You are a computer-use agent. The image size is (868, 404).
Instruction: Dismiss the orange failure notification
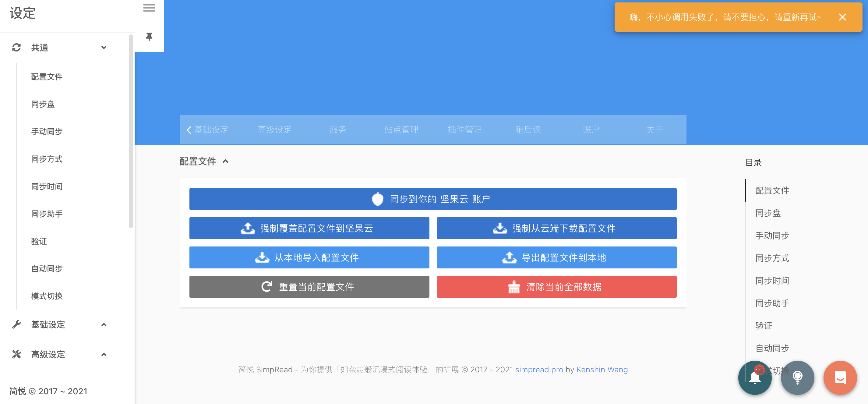point(842,17)
